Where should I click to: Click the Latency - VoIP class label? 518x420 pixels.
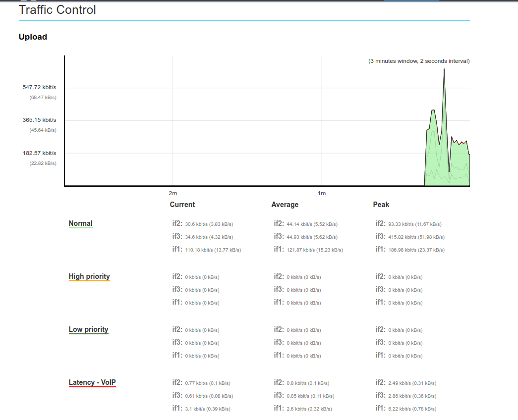[x=92, y=382]
